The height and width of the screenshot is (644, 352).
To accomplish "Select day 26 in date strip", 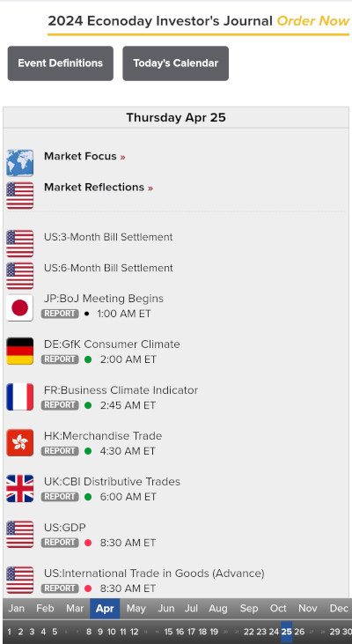I will (x=299, y=632).
